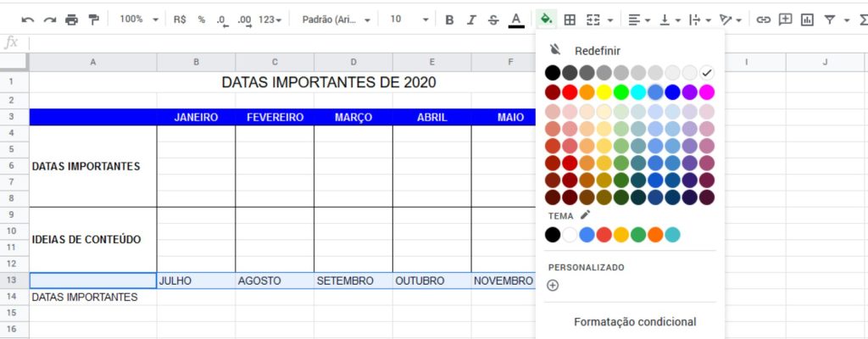Click the insert link icon
Screen dimensions: 868x339
click(x=764, y=20)
